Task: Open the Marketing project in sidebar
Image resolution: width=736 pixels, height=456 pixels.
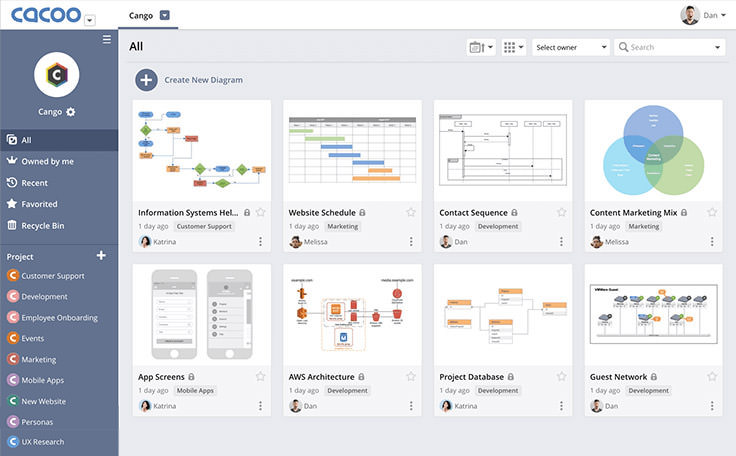Action: point(38,359)
